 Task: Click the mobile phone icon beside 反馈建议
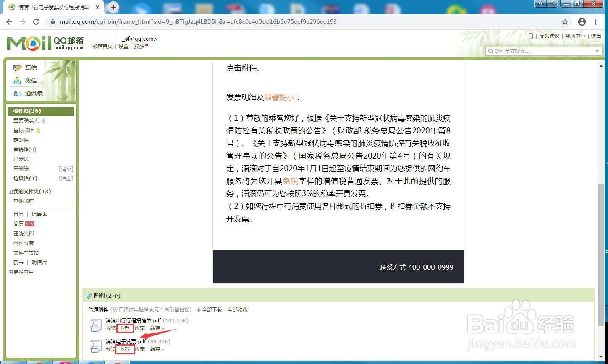pyautogui.click(x=531, y=36)
